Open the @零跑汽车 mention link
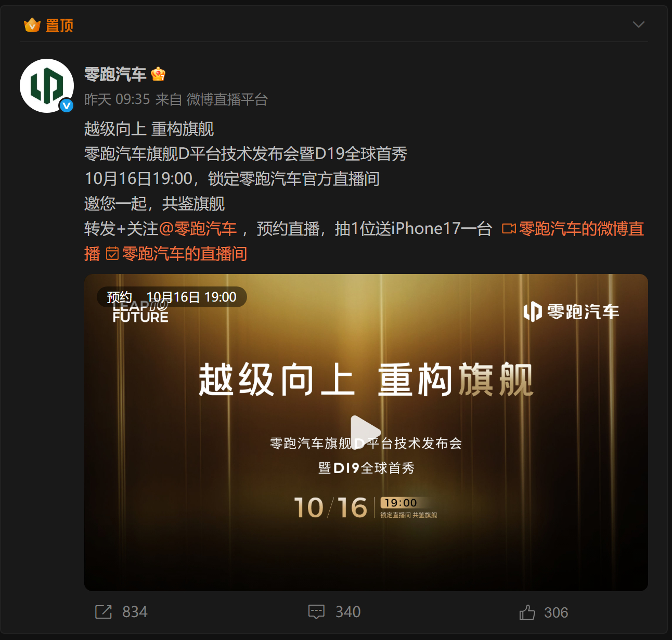The width and height of the screenshot is (672, 640). tap(198, 229)
